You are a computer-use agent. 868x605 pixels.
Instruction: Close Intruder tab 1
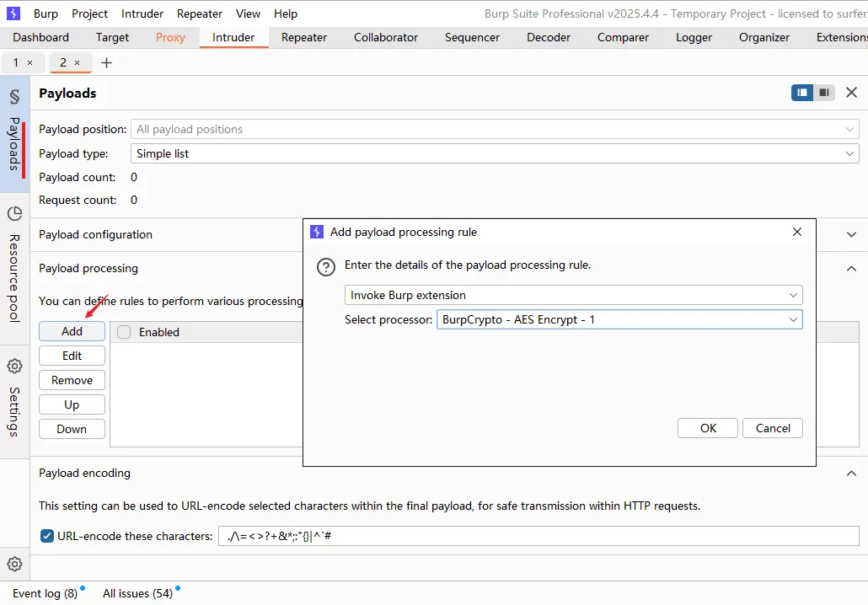29,62
